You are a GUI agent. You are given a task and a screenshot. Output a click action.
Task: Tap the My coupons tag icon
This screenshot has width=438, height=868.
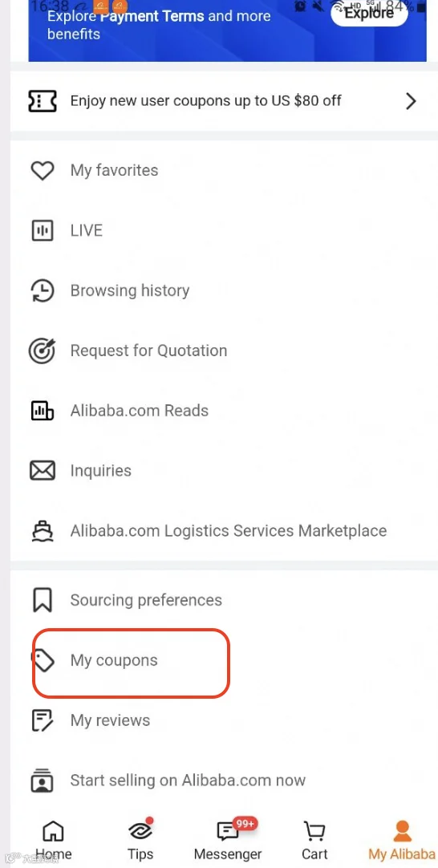point(43,660)
